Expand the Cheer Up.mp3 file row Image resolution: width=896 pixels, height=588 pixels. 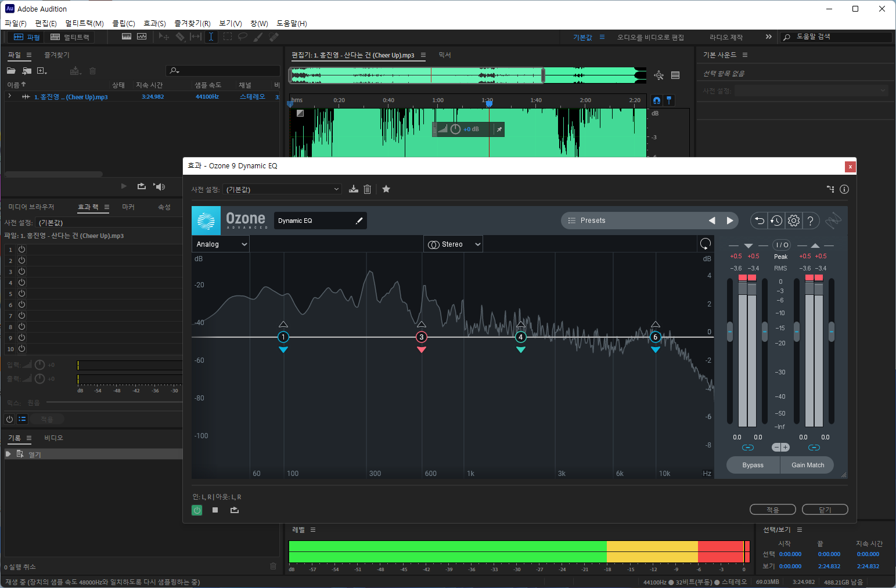[9, 96]
